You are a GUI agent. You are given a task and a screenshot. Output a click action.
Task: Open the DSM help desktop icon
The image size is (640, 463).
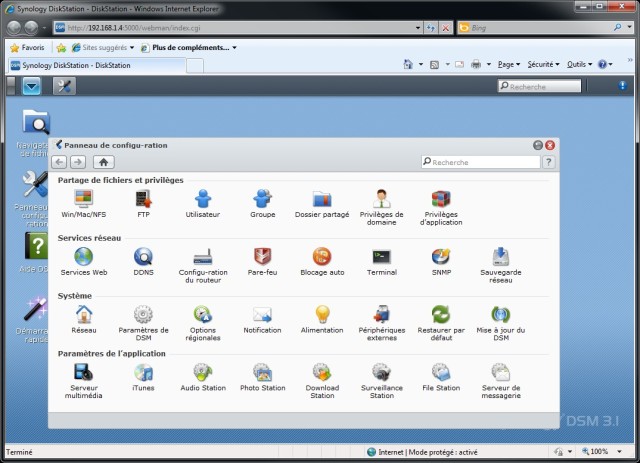coord(36,245)
